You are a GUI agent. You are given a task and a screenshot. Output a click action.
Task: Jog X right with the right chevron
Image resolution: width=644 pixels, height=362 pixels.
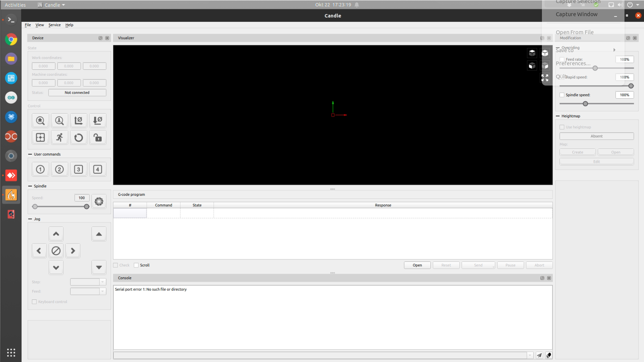coord(73,251)
